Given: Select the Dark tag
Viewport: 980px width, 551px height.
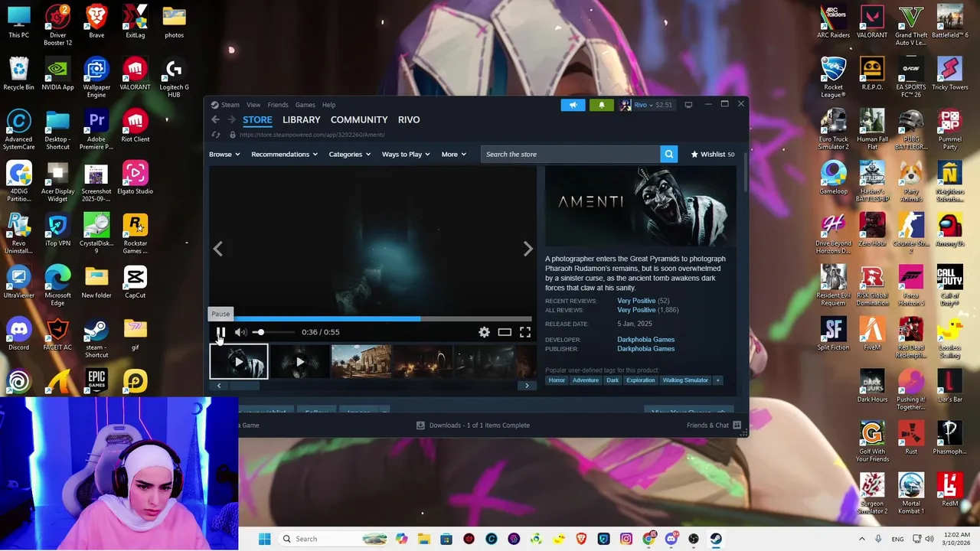Looking at the screenshot, I should pos(612,380).
